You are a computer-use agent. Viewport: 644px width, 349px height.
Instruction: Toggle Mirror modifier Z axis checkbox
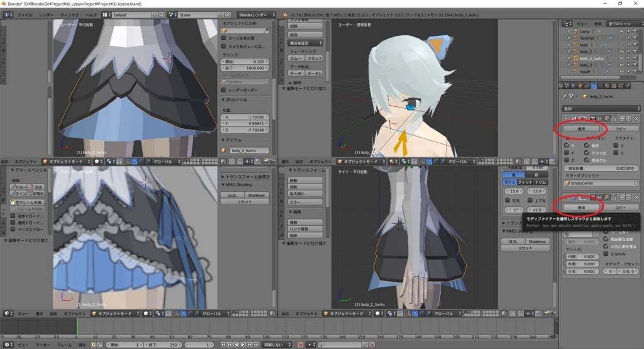click(x=567, y=160)
